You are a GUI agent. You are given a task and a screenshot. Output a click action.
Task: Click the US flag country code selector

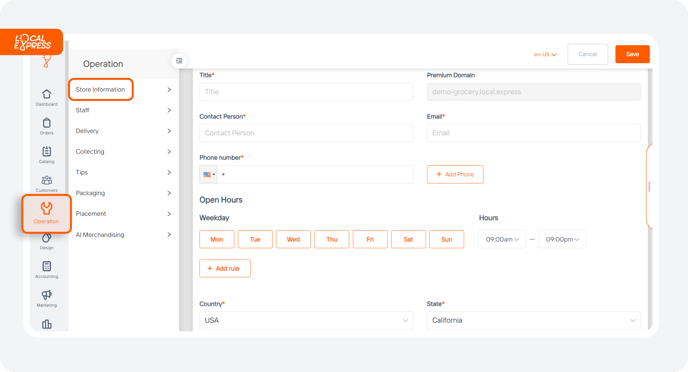208,175
